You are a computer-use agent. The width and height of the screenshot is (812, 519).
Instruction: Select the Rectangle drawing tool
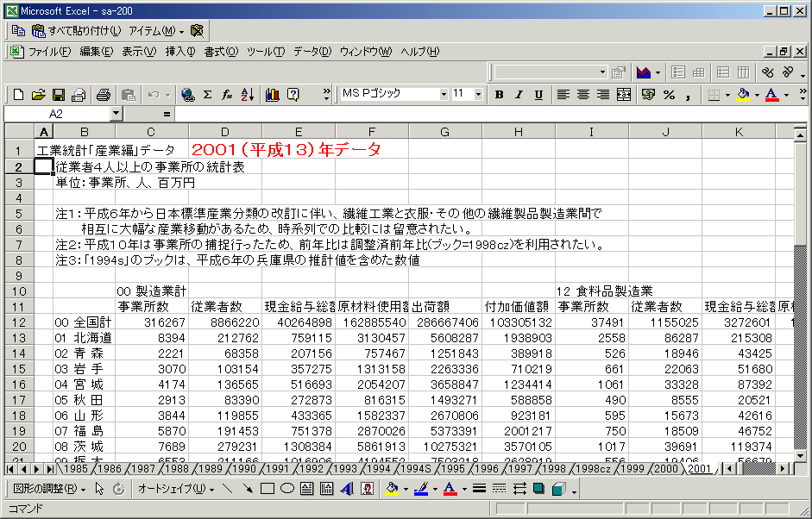pyautogui.click(x=268, y=489)
